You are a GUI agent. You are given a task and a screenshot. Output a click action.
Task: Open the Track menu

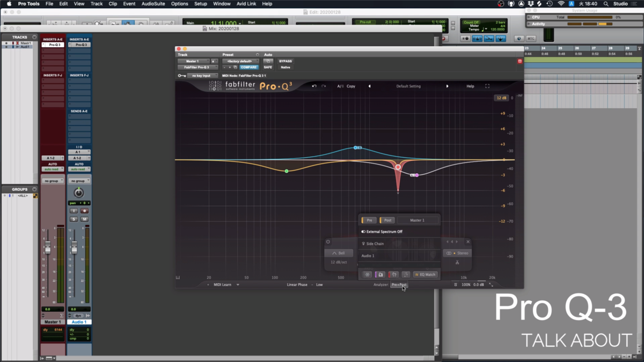point(97,4)
